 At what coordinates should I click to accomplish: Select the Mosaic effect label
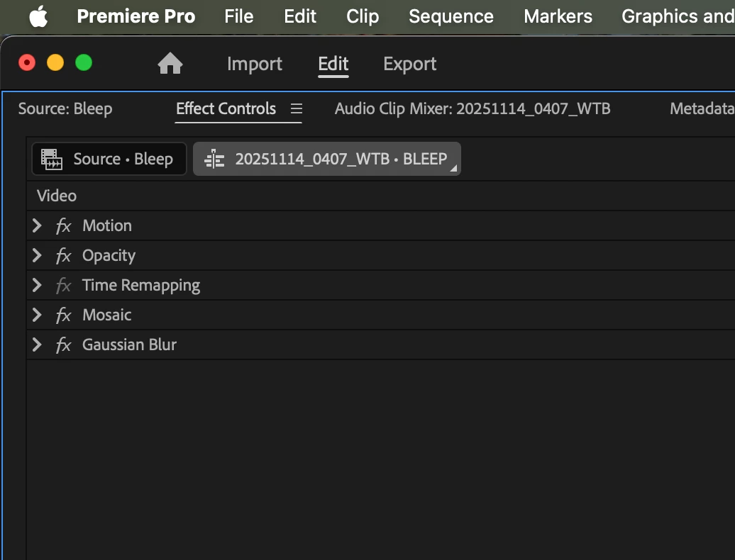pyautogui.click(x=107, y=315)
